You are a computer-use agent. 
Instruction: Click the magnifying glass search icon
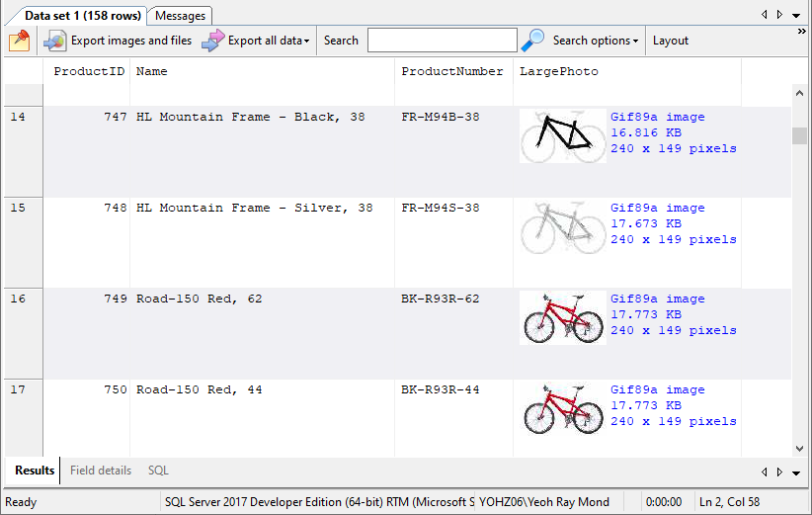[x=532, y=41]
